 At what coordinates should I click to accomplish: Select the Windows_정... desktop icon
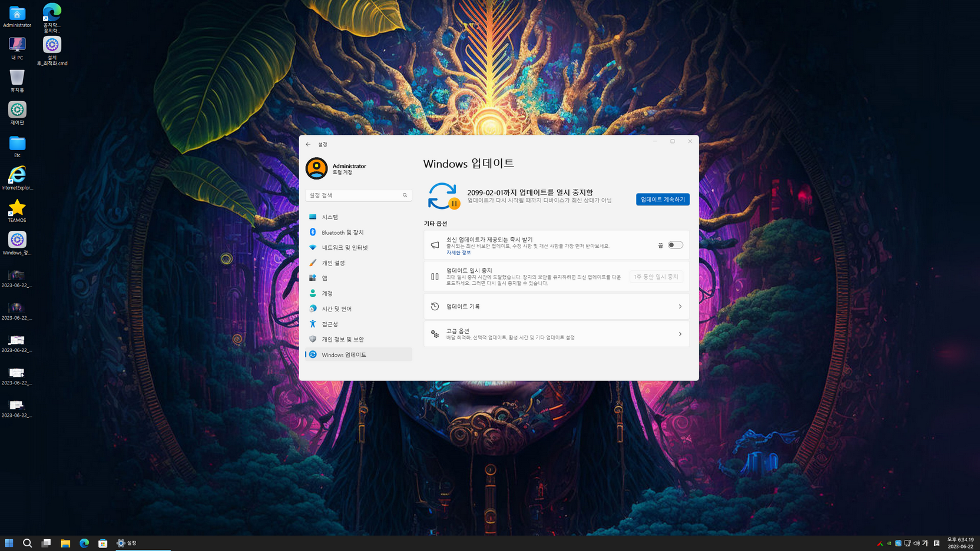(x=17, y=243)
